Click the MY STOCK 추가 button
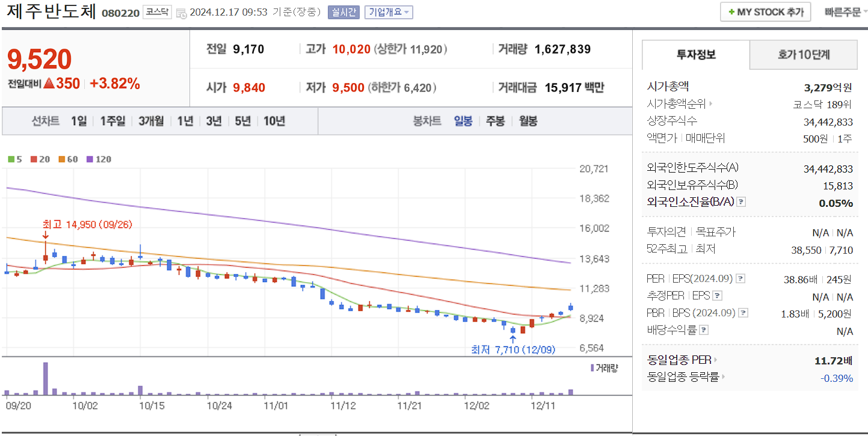Image resolution: width=868 pixels, height=436 pixels. tap(765, 11)
